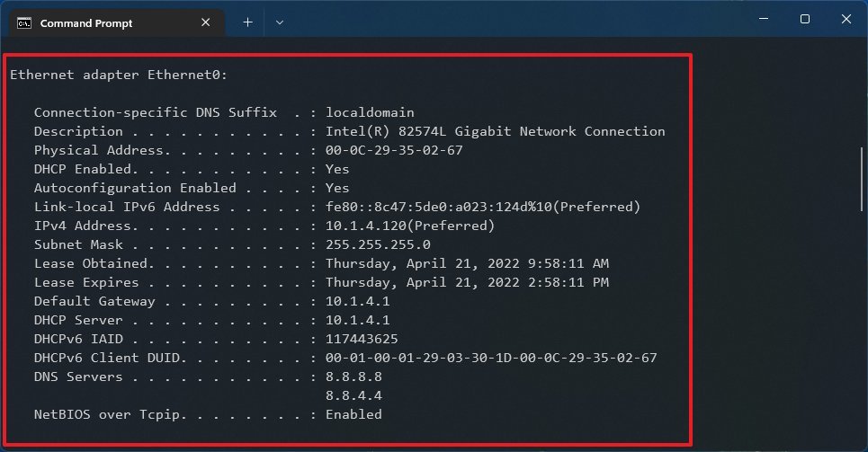Click the Command Prompt tab icon
Image resolution: width=868 pixels, height=452 pixels.
(25, 23)
